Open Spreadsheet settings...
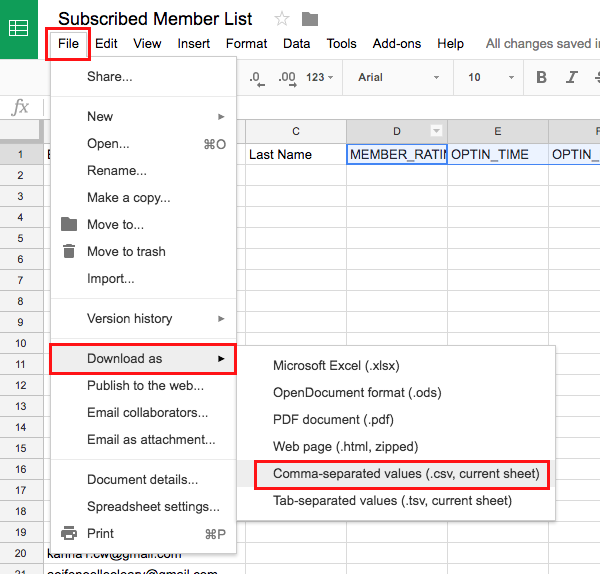 (x=143, y=506)
